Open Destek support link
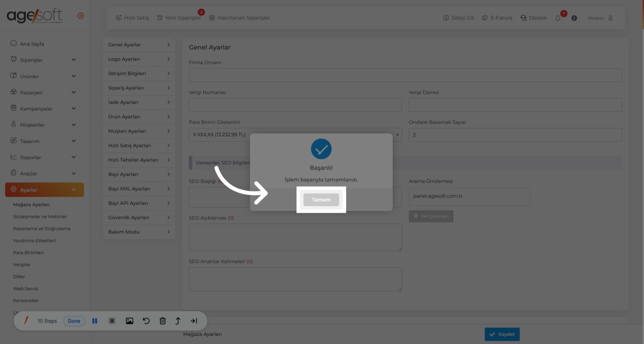Screen dimensions: 644x344 [x=534, y=18]
